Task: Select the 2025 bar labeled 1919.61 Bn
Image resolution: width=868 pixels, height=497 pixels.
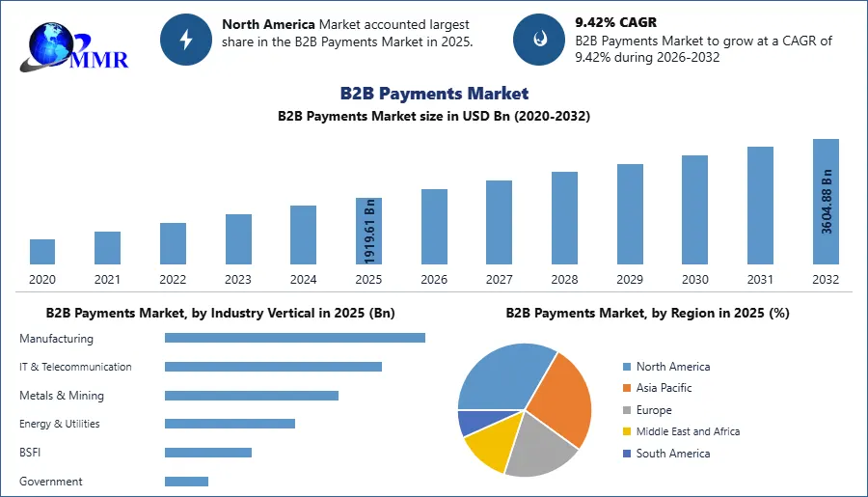Action: pyautogui.click(x=368, y=231)
